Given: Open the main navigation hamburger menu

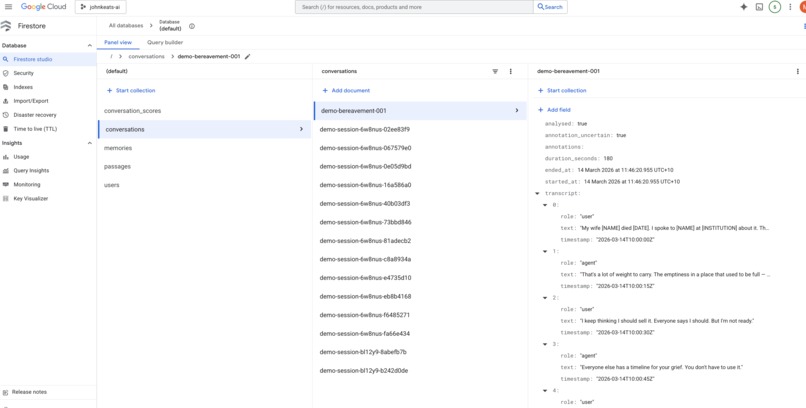Looking at the screenshot, I should pyautogui.click(x=8, y=7).
